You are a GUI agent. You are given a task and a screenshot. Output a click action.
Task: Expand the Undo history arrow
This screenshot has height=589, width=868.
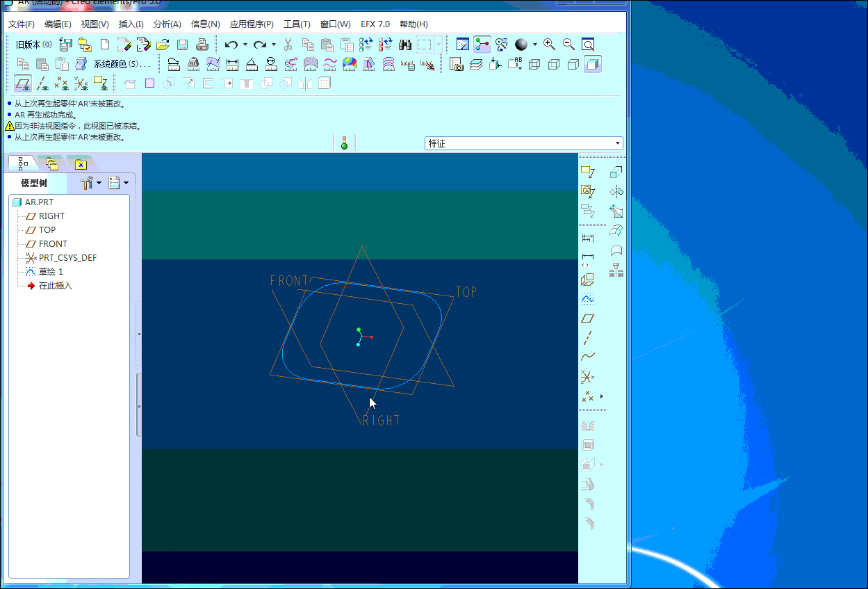click(x=245, y=45)
